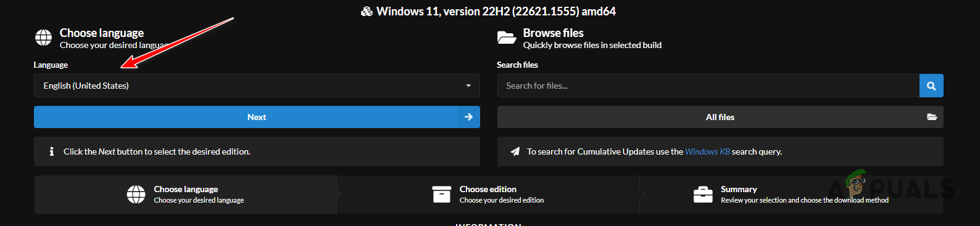
Task: Click the 'Language' field label
Action: pos(51,65)
